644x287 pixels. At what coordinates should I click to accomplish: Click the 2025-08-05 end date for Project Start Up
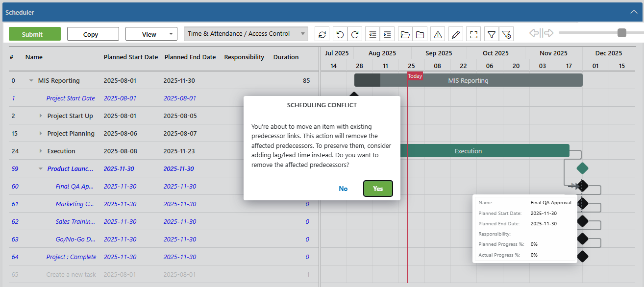click(180, 116)
